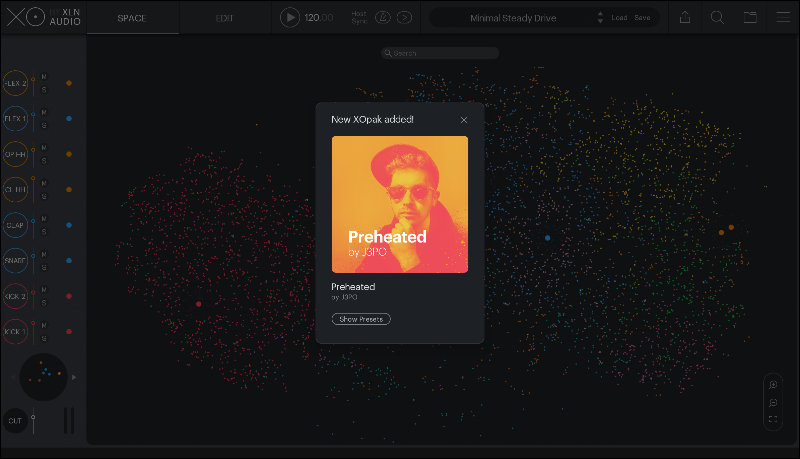
Task: Select the OP HH channel pad
Action: click(15, 154)
